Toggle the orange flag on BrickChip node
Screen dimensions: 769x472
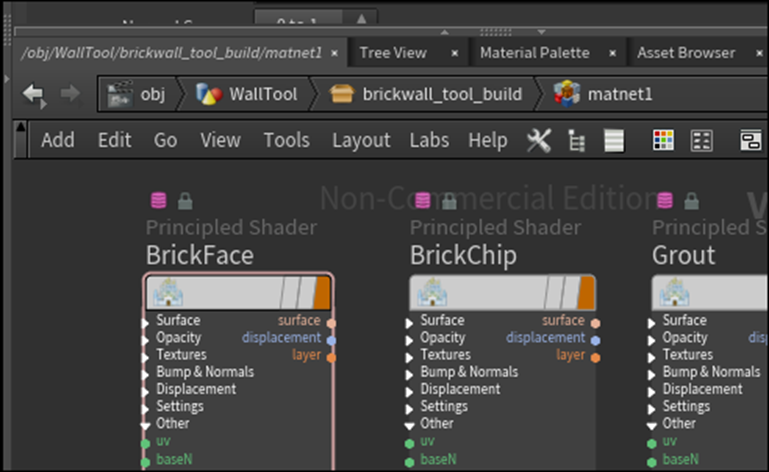(x=586, y=293)
